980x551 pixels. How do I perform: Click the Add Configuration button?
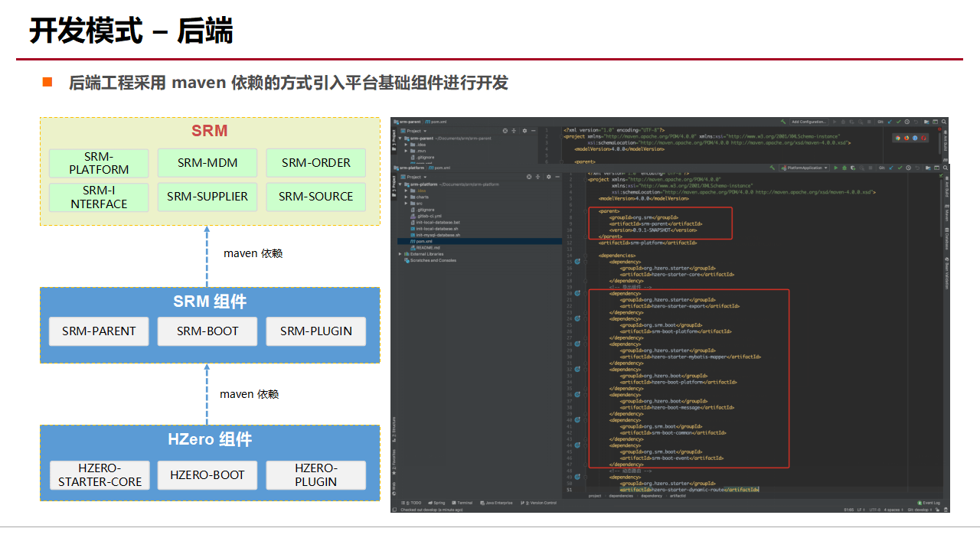[809, 122]
